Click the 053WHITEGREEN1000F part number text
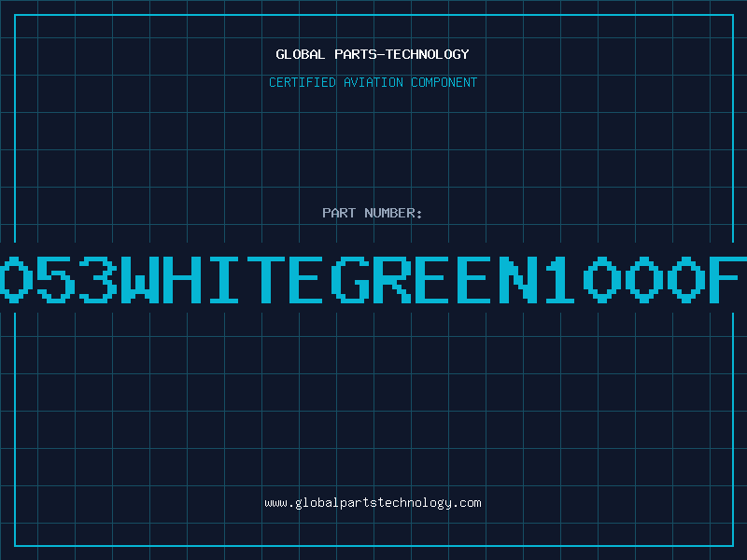The width and height of the screenshot is (747, 560). tap(373, 279)
